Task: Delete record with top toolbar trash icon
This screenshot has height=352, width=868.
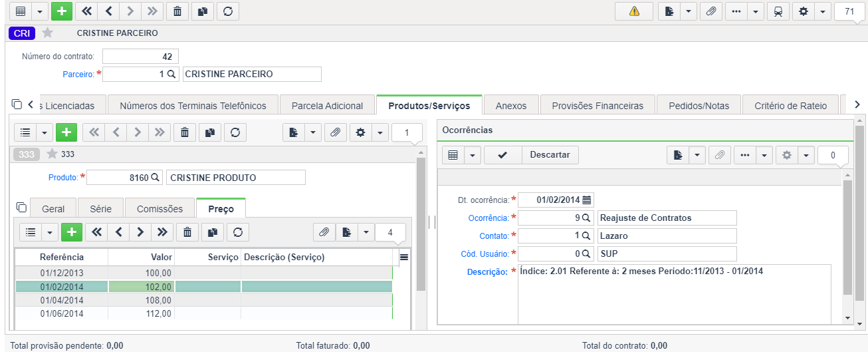Action: click(x=176, y=11)
